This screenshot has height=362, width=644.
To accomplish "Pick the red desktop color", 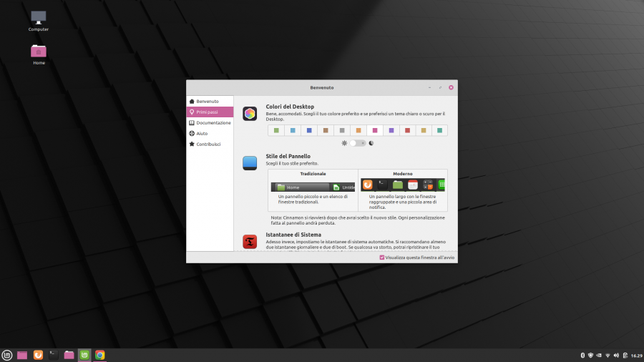I will pyautogui.click(x=407, y=130).
